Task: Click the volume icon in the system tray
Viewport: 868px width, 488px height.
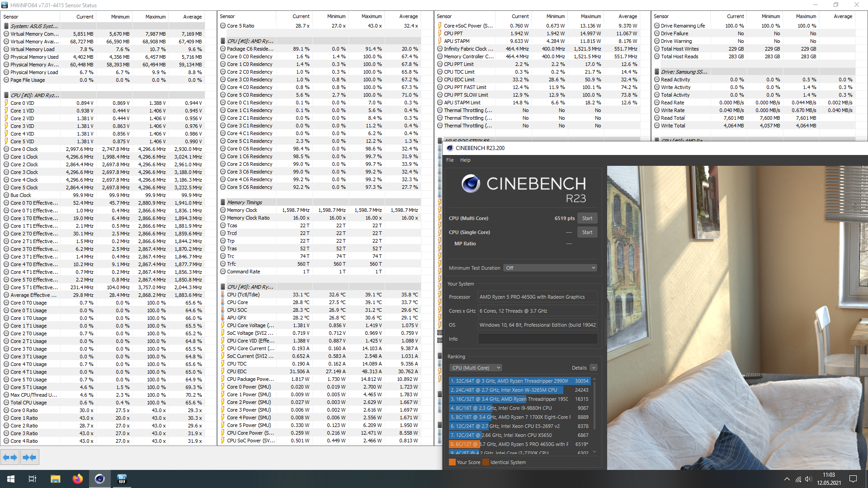Action: (808, 479)
